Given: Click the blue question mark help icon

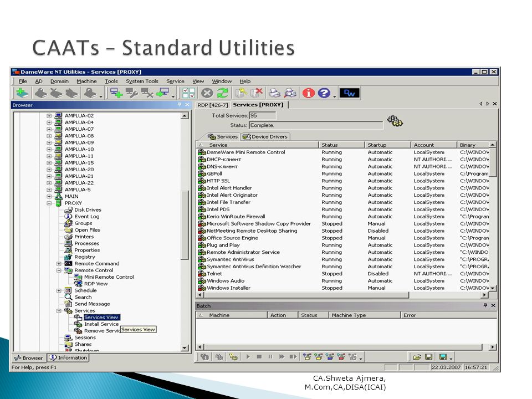Looking at the screenshot, I should (x=324, y=93).
